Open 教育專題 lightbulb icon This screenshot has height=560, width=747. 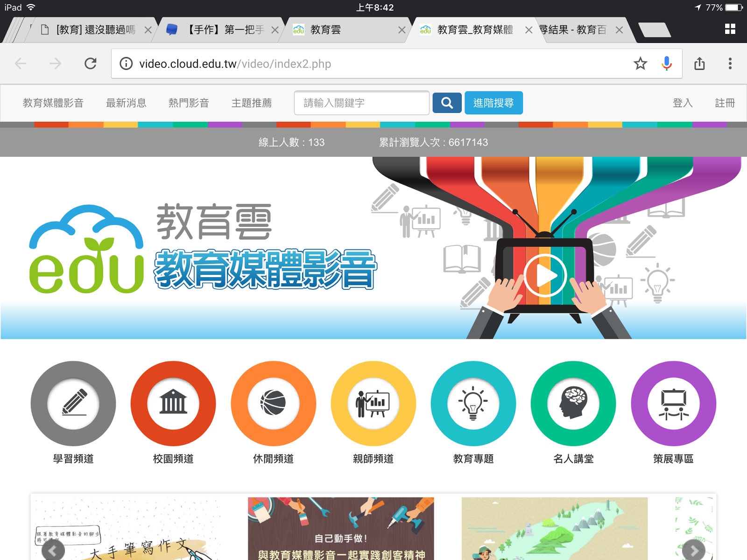coord(473,403)
